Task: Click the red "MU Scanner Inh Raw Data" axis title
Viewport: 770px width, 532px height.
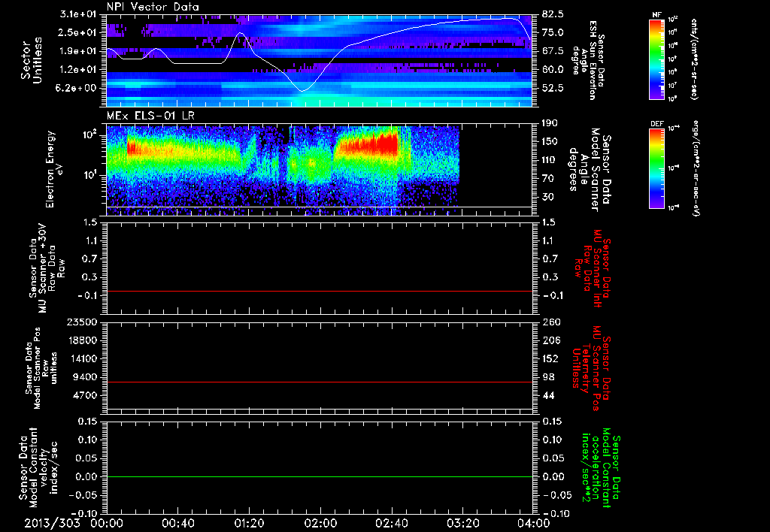Action: point(592,269)
